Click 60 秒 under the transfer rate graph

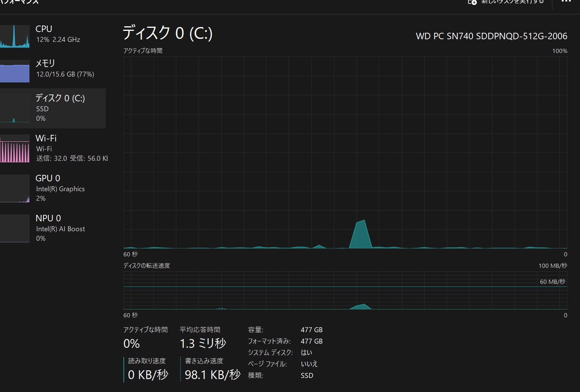[x=131, y=315]
